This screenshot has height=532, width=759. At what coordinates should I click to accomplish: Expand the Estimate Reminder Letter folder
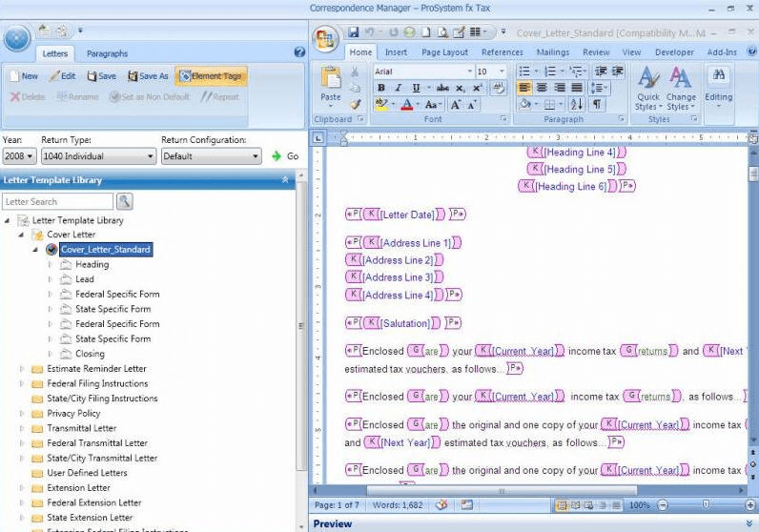click(x=21, y=369)
